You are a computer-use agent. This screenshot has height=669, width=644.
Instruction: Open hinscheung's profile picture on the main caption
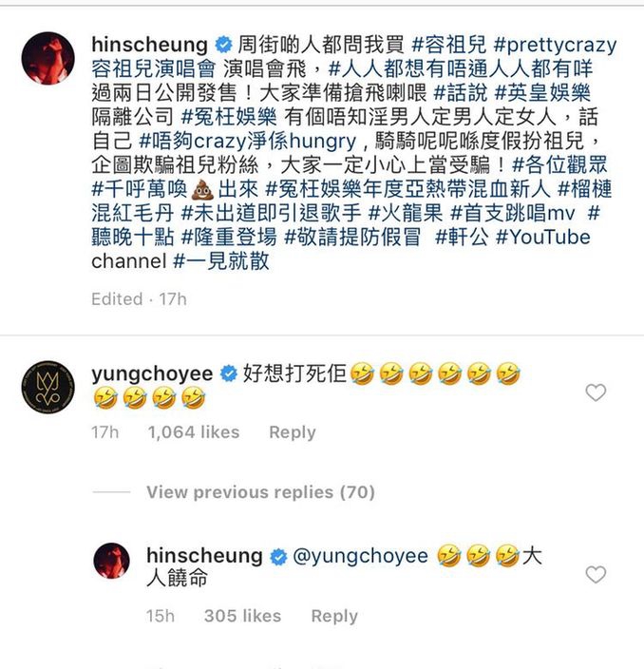point(48,58)
